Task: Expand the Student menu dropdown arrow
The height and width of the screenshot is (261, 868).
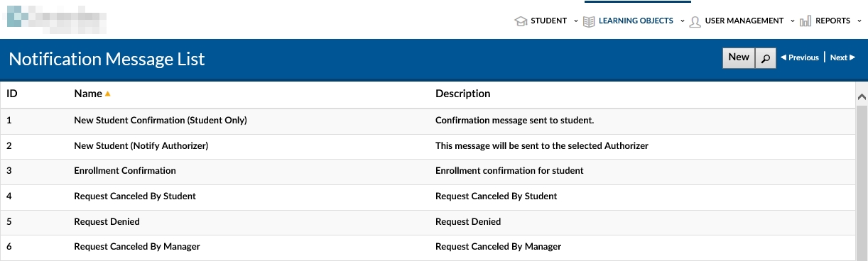Action: [576, 21]
